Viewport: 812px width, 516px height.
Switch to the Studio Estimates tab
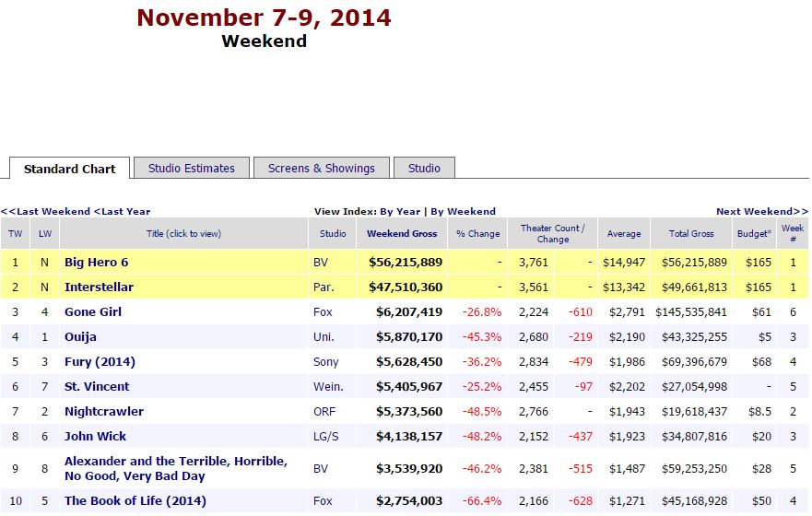(192, 168)
